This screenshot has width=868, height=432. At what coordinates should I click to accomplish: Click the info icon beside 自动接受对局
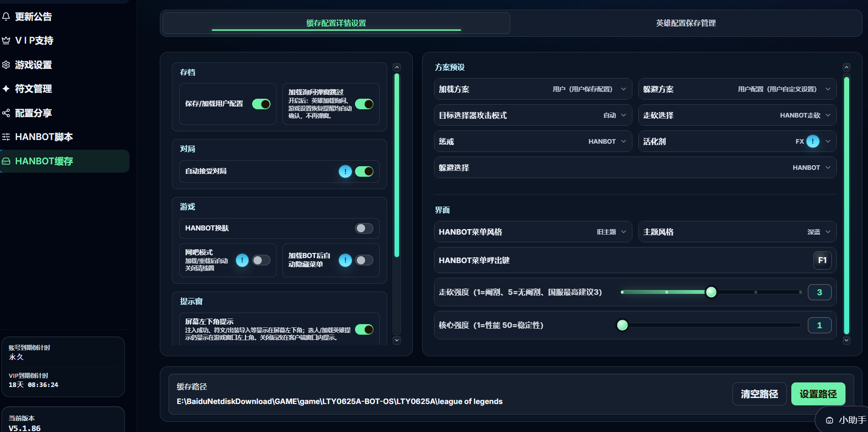click(x=345, y=171)
